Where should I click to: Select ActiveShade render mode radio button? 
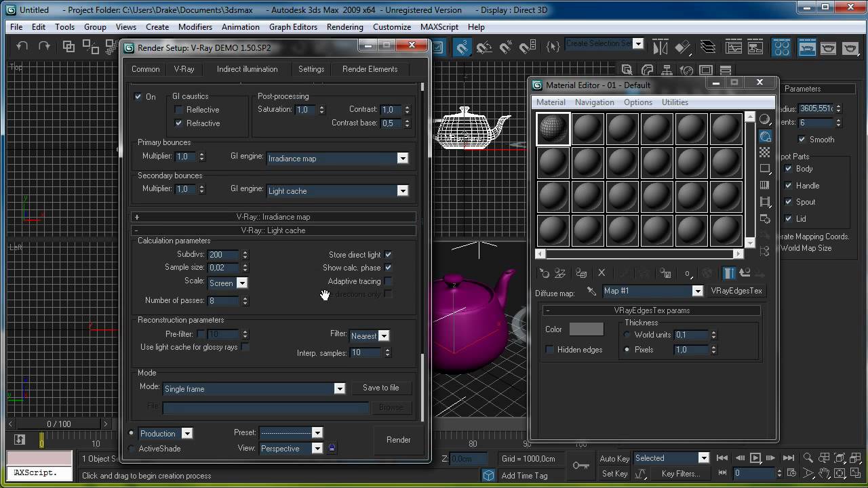(132, 449)
